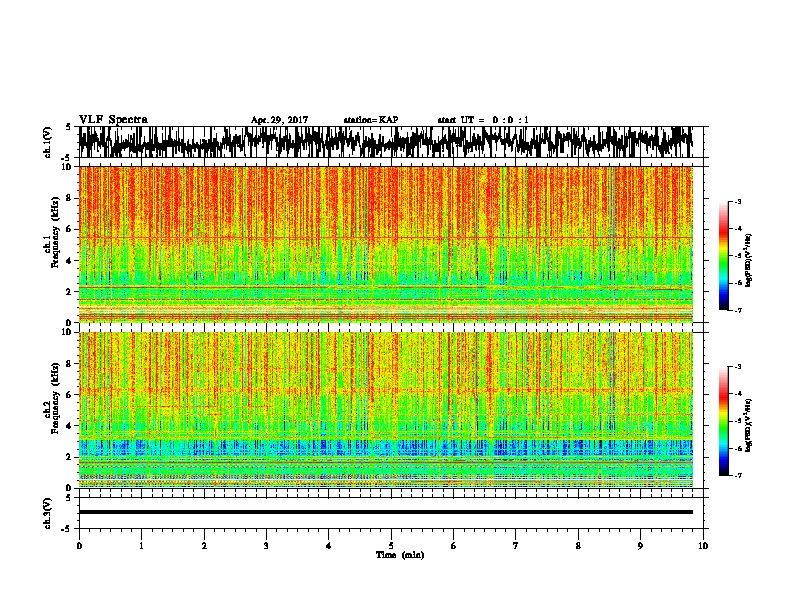Click the "2" tick on ch.2 frequency axis

(70, 457)
